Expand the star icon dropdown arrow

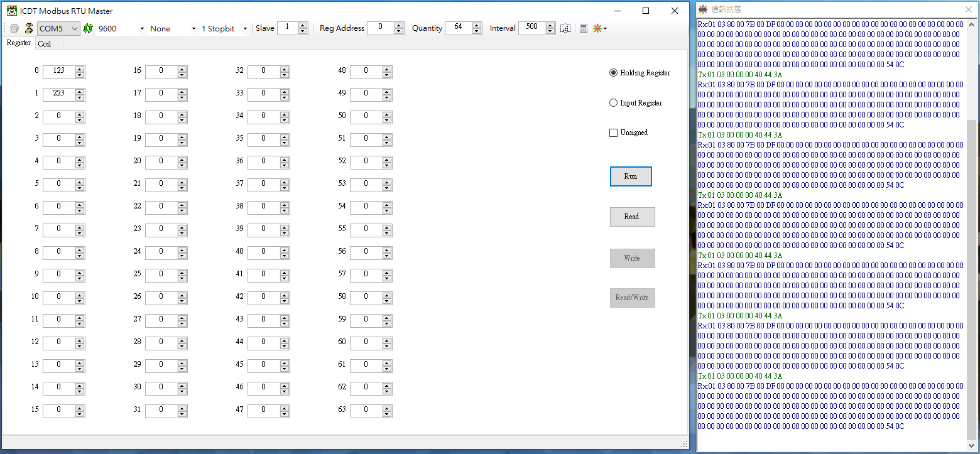[605, 29]
